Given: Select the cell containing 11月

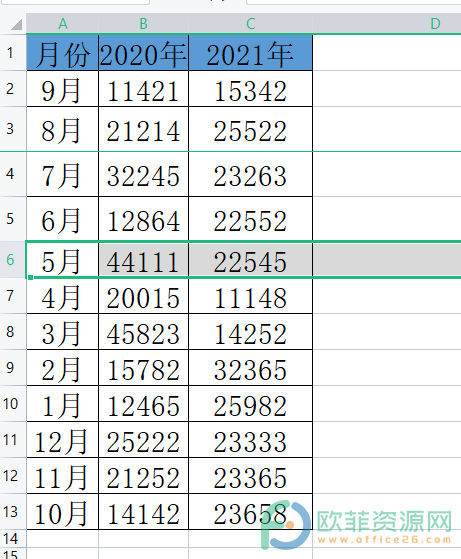Looking at the screenshot, I should 62,476.
